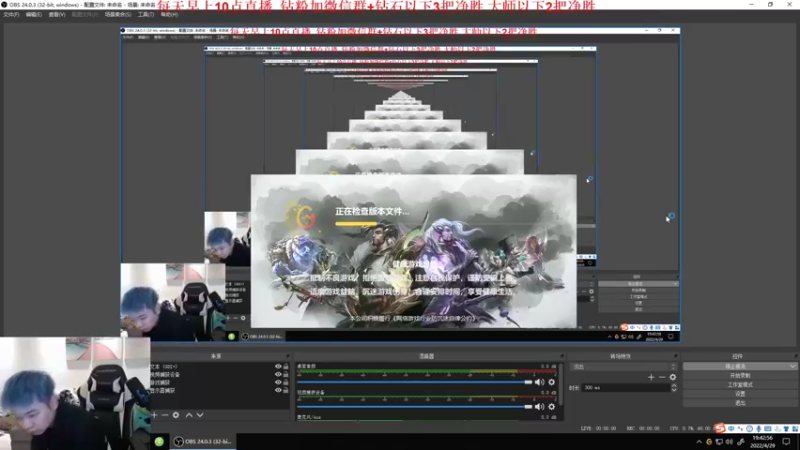Open the 文件(F) menu
800x450 pixels.
point(11,15)
